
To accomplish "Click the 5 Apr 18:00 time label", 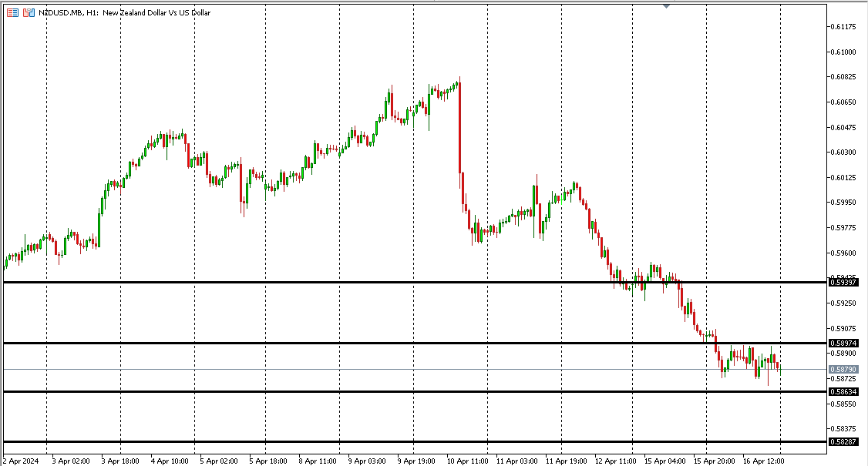I will (268, 461).
